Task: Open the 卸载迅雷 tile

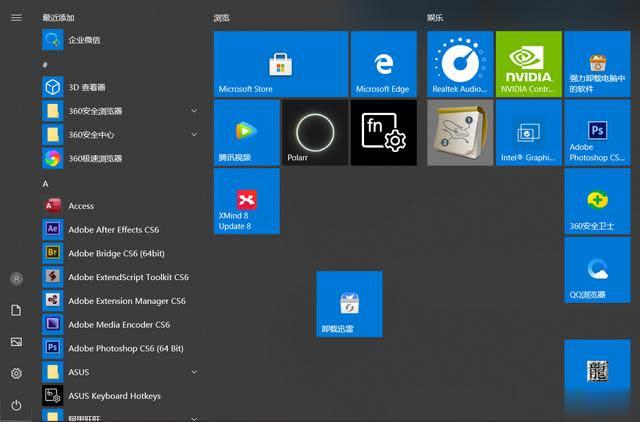Action: (349, 304)
